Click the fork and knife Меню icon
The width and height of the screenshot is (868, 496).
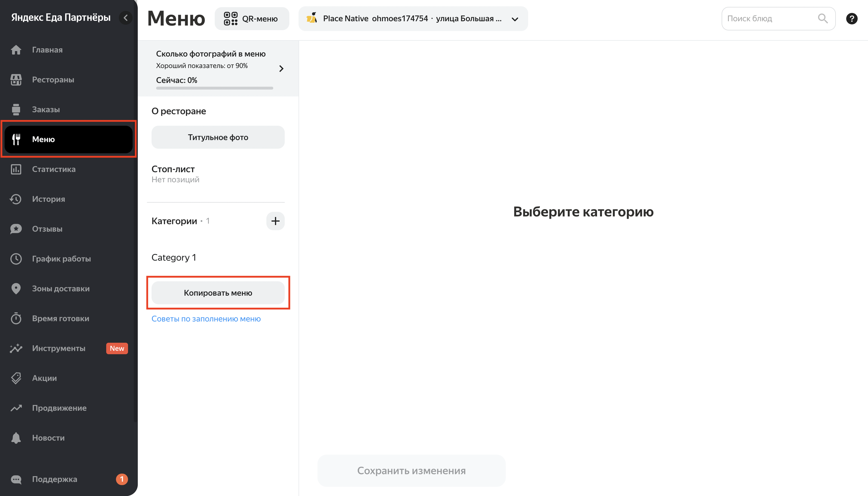(x=16, y=139)
